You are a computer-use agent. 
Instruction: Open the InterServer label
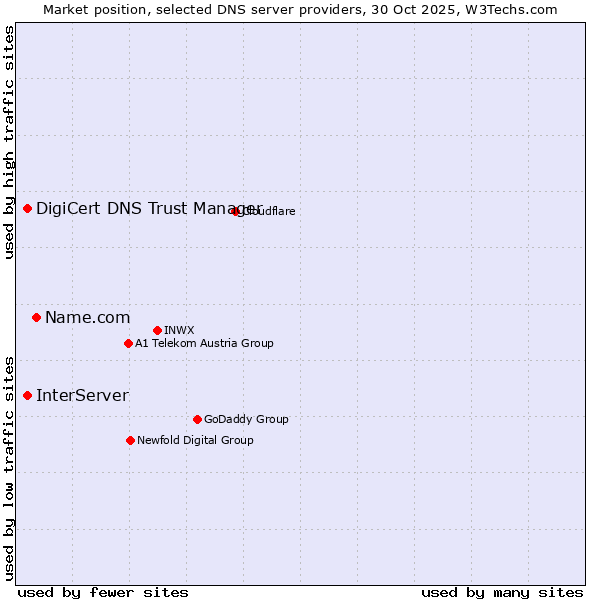pyautogui.click(x=82, y=395)
